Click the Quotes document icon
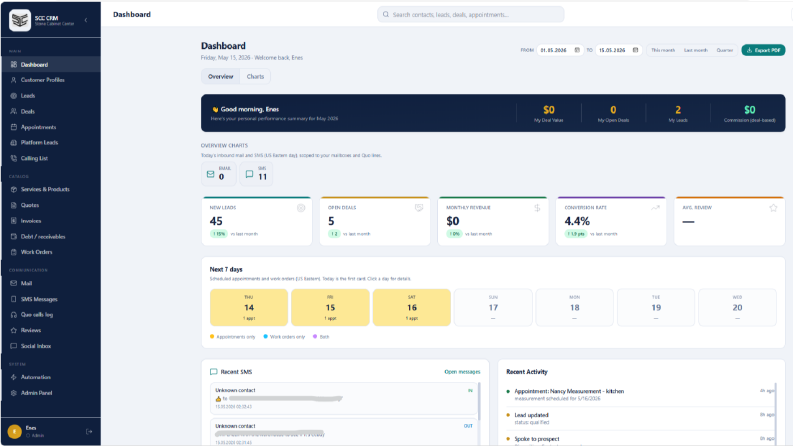 (x=14, y=205)
